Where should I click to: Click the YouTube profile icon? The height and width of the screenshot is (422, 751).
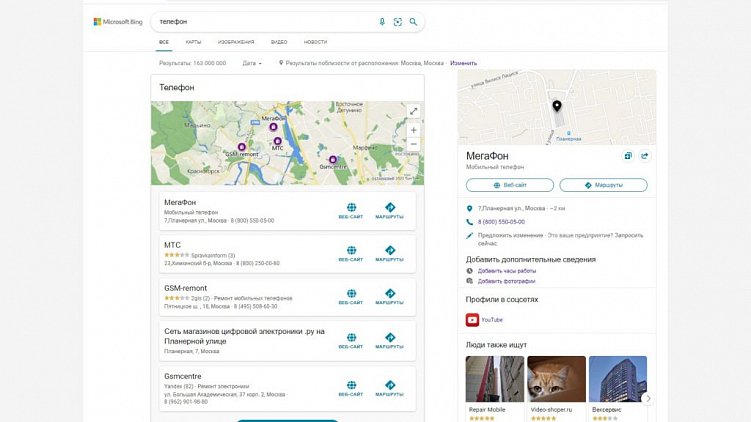coord(472,319)
